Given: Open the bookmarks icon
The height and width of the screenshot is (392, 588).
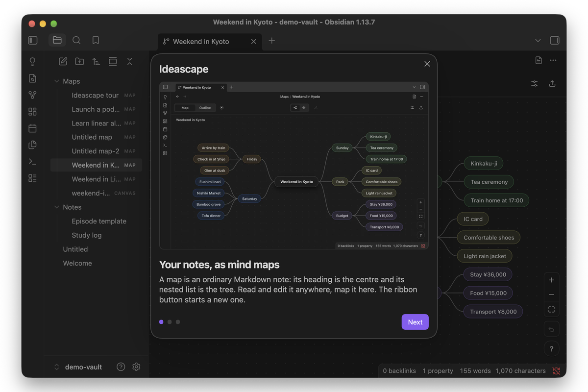Looking at the screenshot, I should 96,40.
